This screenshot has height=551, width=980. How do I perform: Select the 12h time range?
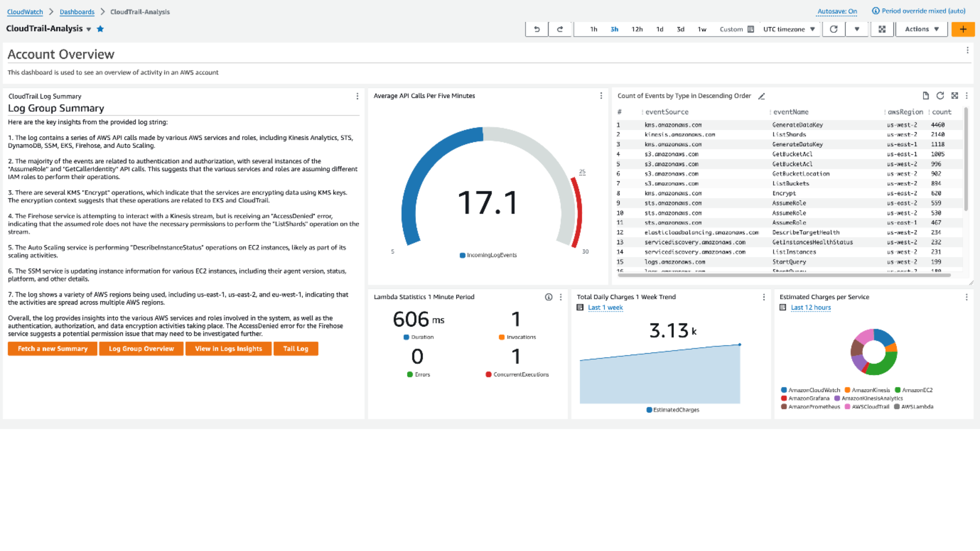pos(637,29)
